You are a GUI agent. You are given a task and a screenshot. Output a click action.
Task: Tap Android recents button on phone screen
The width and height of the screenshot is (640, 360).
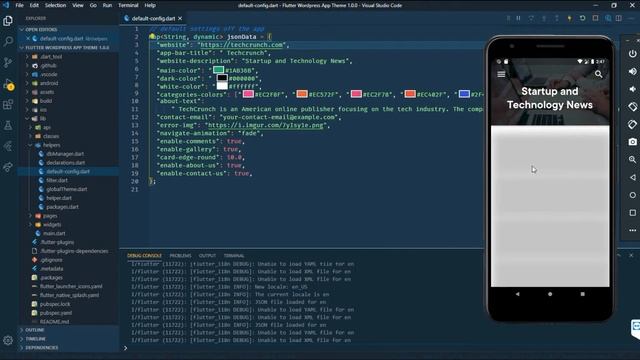[582, 294]
